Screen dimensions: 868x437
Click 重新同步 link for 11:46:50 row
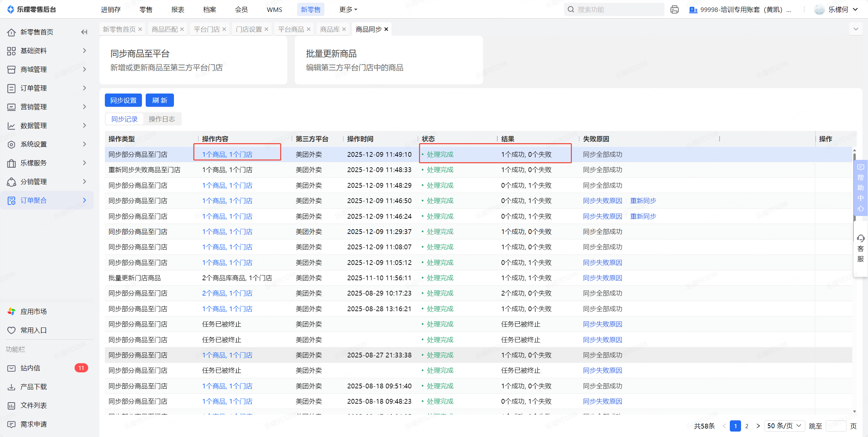tap(643, 201)
